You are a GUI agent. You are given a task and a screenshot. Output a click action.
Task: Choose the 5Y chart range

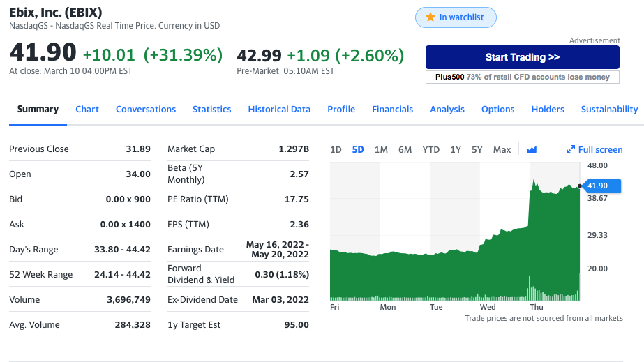(477, 149)
